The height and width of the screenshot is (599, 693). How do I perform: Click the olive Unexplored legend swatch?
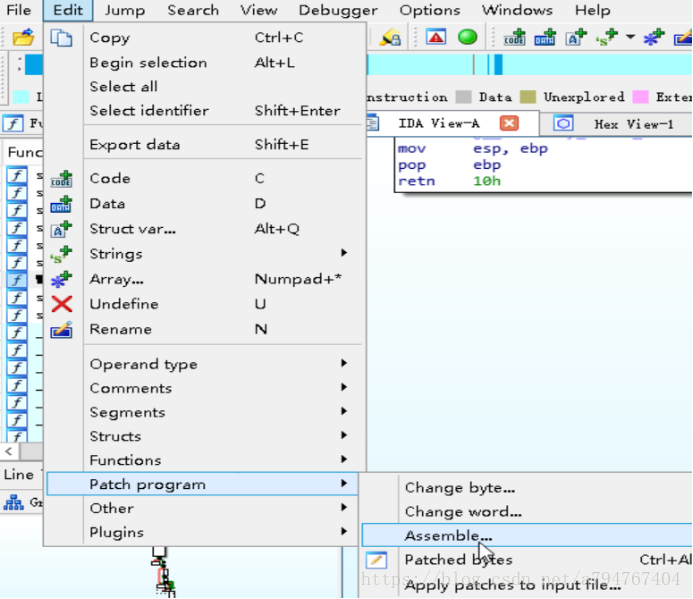pos(527,97)
